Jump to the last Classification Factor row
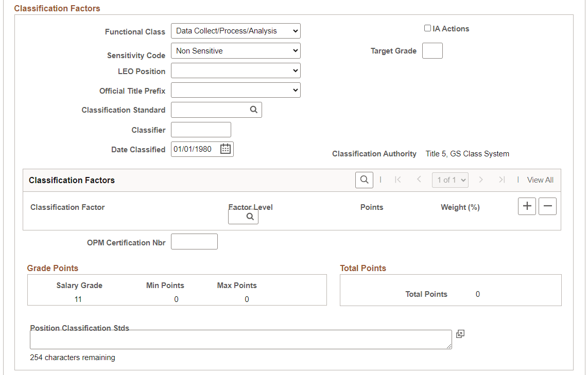This screenshot has width=588, height=375. click(502, 180)
